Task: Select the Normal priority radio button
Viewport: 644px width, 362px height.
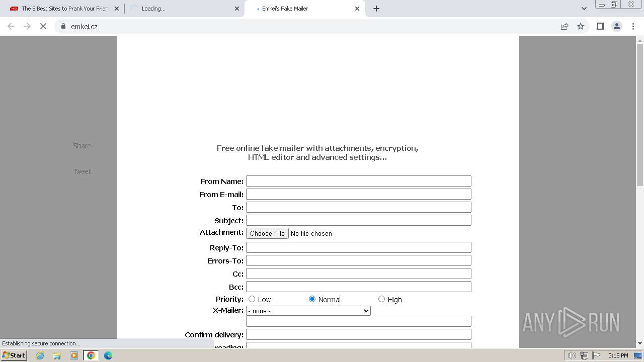Action: 312,299
